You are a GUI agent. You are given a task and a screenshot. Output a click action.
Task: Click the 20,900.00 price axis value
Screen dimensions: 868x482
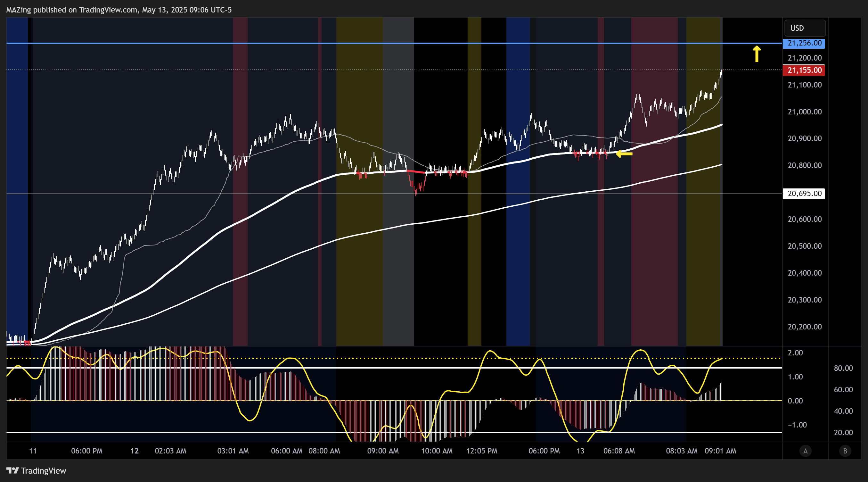click(805, 138)
